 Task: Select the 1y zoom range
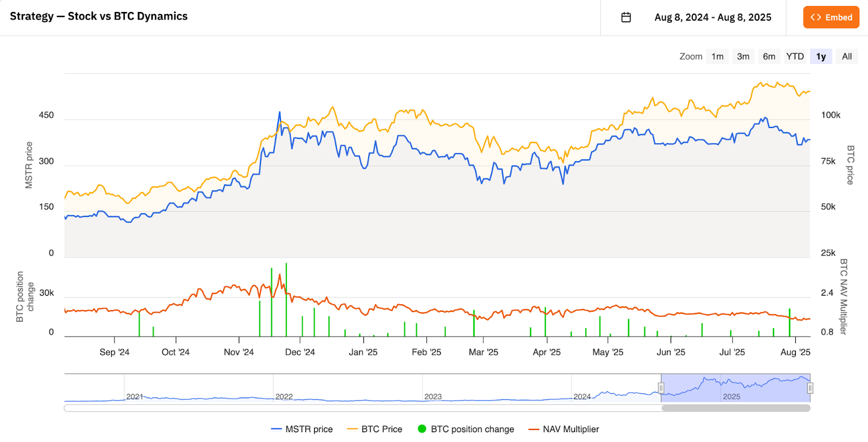coord(821,56)
